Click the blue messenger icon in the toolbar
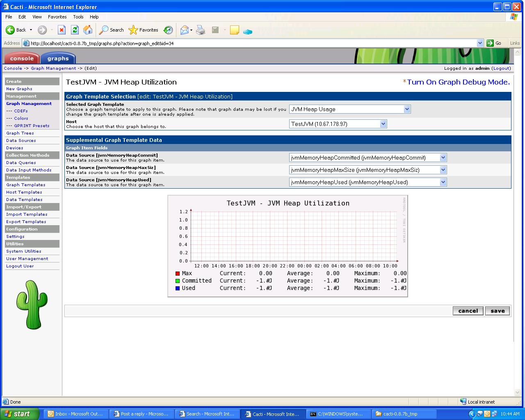The image size is (525, 420). tap(248, 31)
